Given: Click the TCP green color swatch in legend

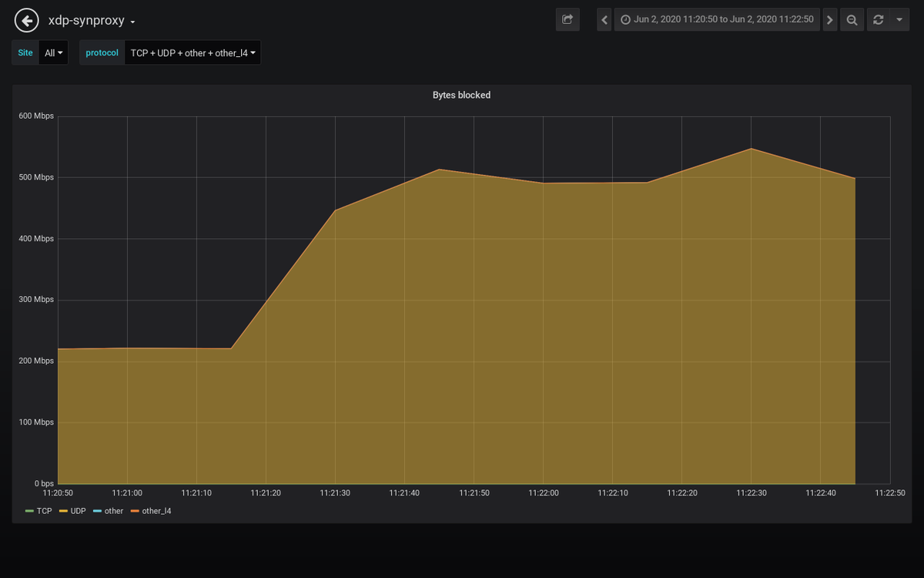Looking at the screenshot, I should click(x=29, y=511).
